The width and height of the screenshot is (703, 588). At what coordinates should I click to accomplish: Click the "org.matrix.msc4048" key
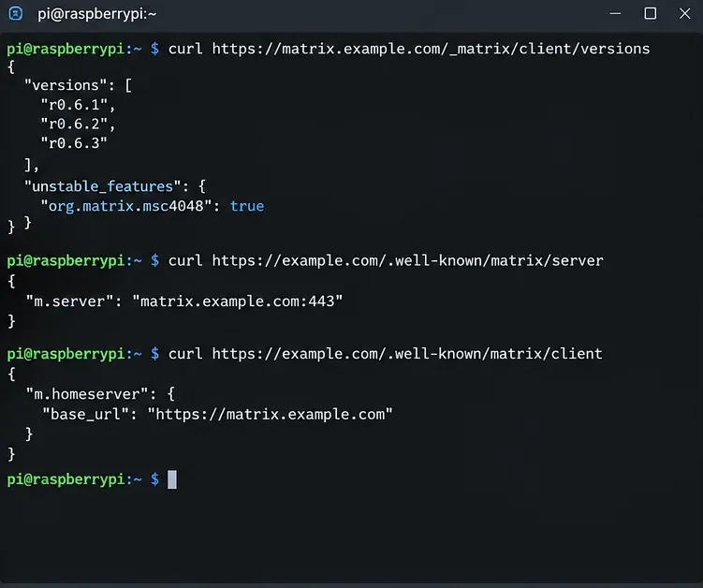[126, 206]
